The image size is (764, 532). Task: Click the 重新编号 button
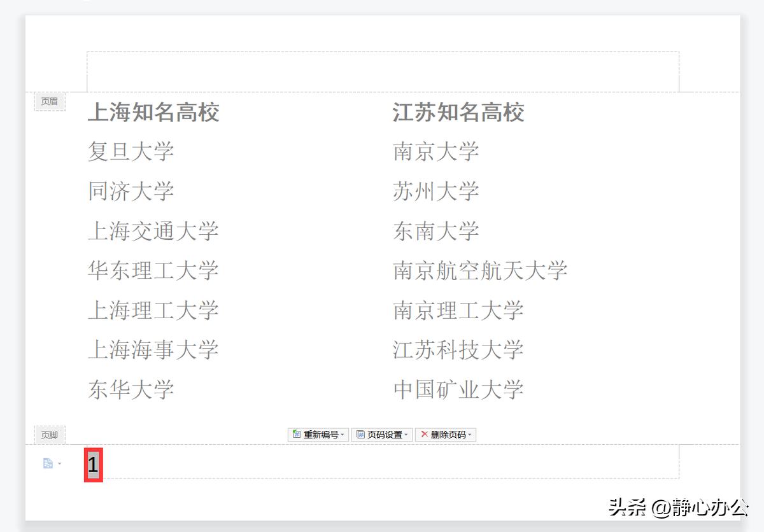coord(318,434)
